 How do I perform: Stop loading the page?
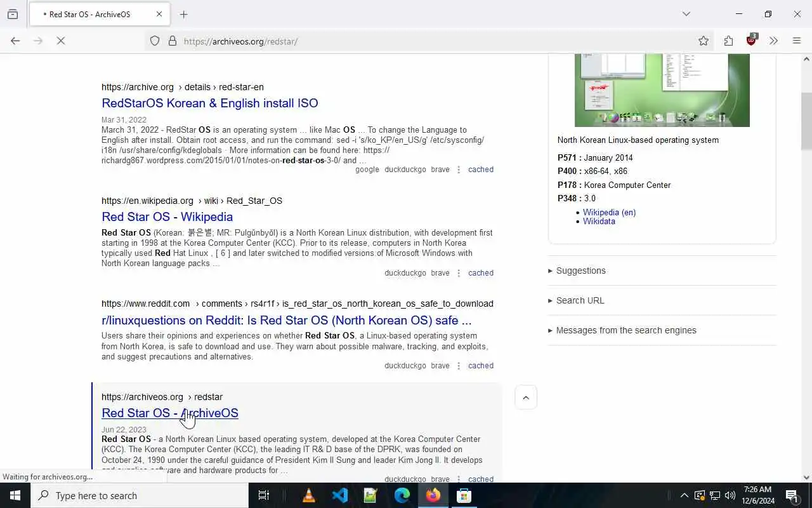tap(61, 41)
